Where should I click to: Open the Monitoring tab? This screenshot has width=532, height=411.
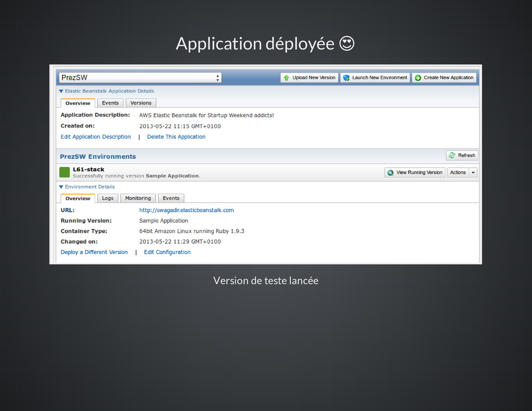point(138,198)
